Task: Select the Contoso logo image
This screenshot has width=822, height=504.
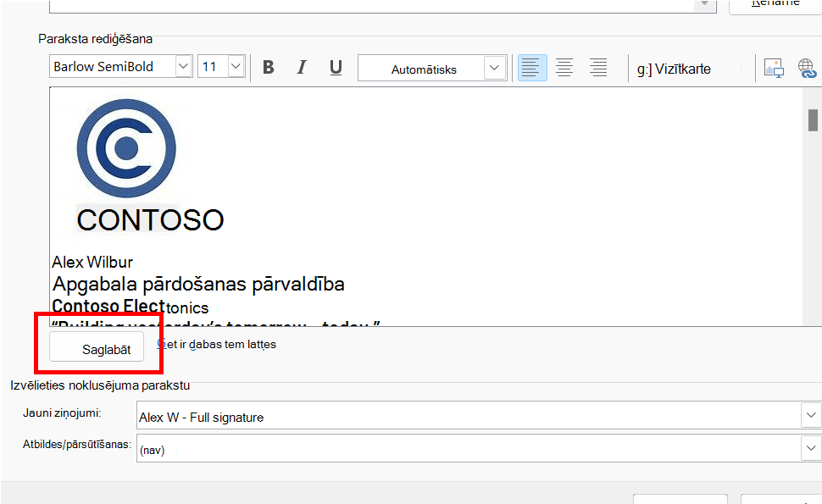Action: click(126, 149)
